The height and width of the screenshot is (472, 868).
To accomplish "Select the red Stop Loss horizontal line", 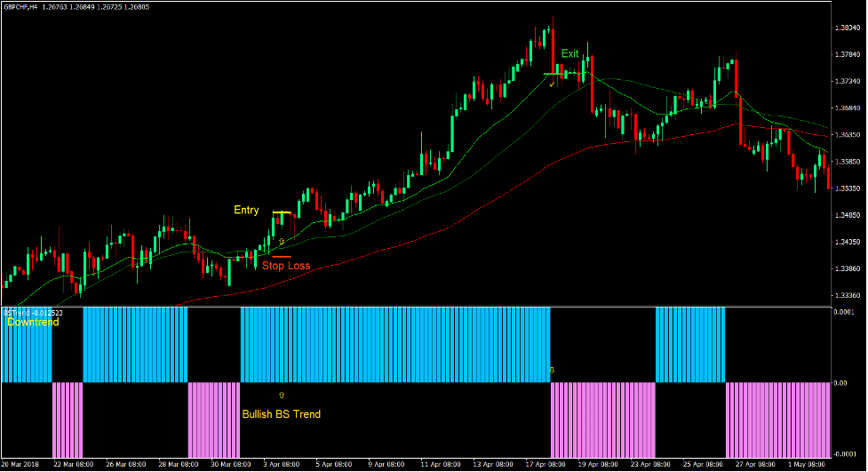I will click(282, 257).
